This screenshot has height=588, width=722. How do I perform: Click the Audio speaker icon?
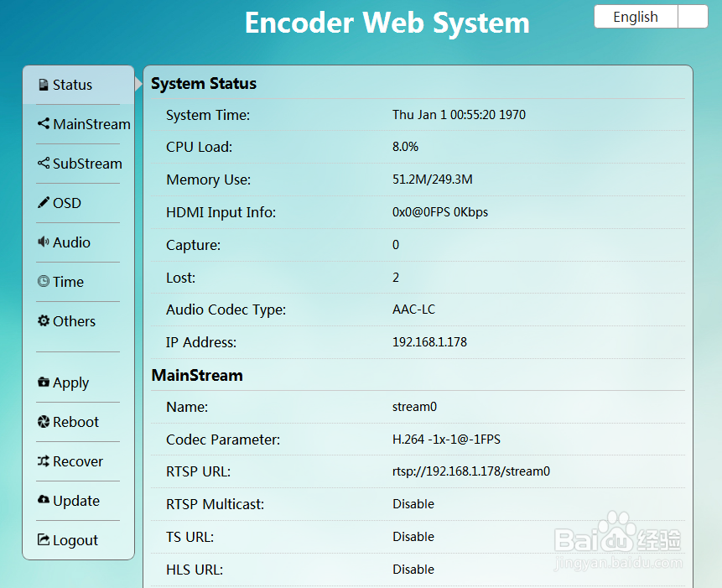44,242
